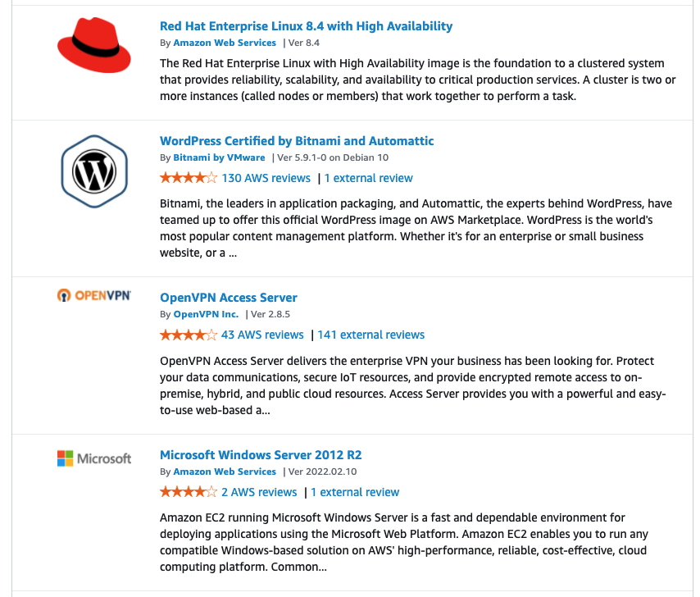Open WordPress 1 external review link

368,178
